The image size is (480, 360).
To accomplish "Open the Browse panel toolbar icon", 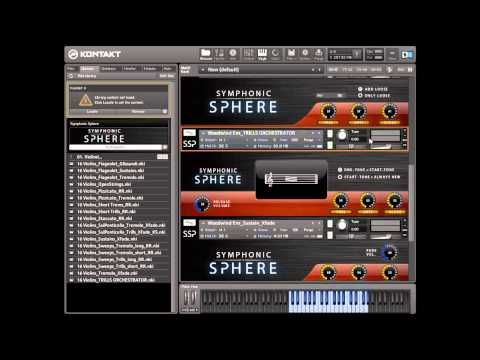I will [206, 54].
